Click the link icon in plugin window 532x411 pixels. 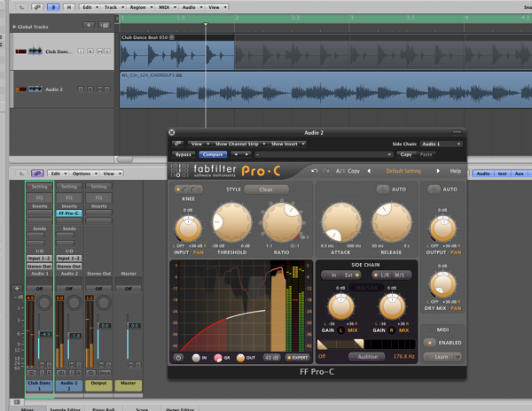click(178, 143)
